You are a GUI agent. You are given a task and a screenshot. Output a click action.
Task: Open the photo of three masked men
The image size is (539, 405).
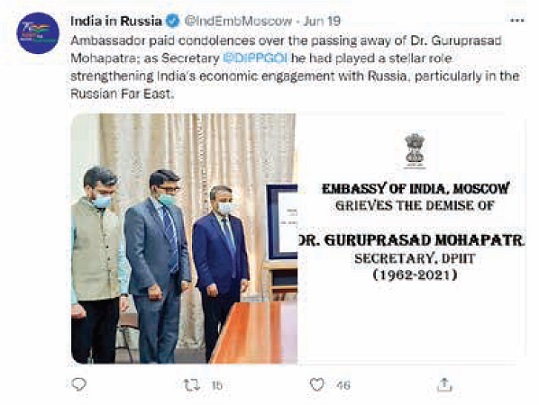[184, 238]
